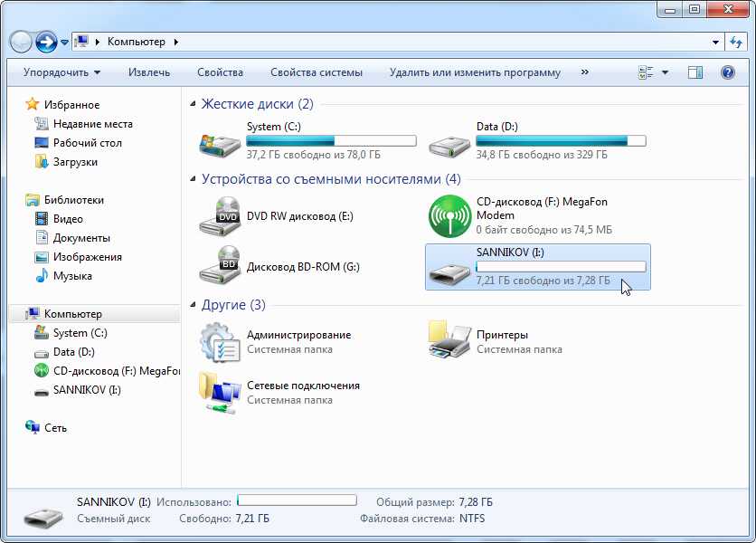Click the change view icon

pos(646,72)
